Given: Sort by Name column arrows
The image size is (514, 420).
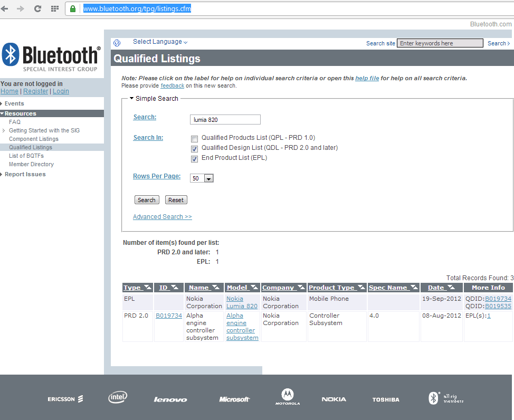Looking at the screenshot, I should pos(216,288).
